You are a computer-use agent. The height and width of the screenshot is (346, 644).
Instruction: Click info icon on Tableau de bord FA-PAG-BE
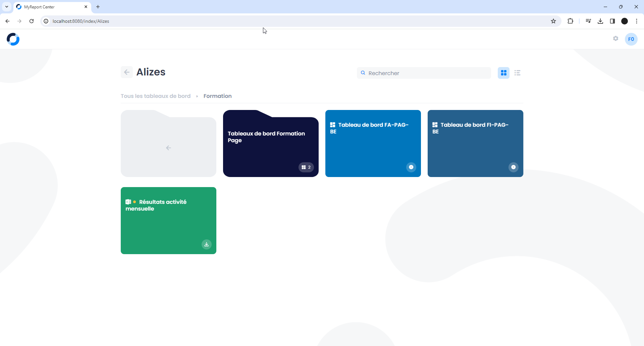[x=411, y=167]
